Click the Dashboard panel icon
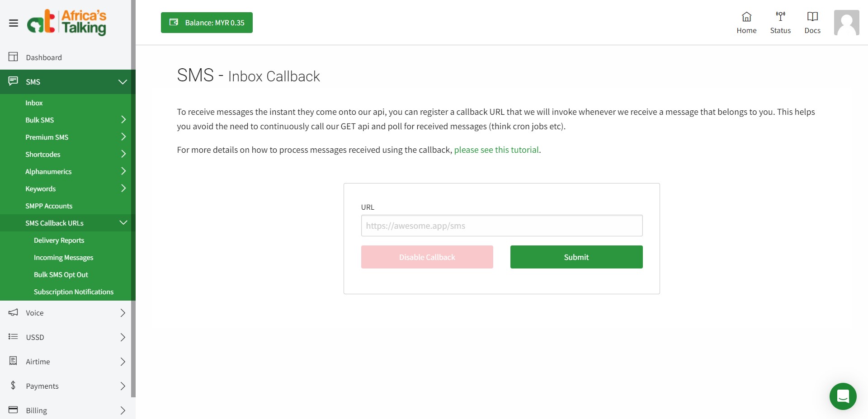 [x=13, y=57]
